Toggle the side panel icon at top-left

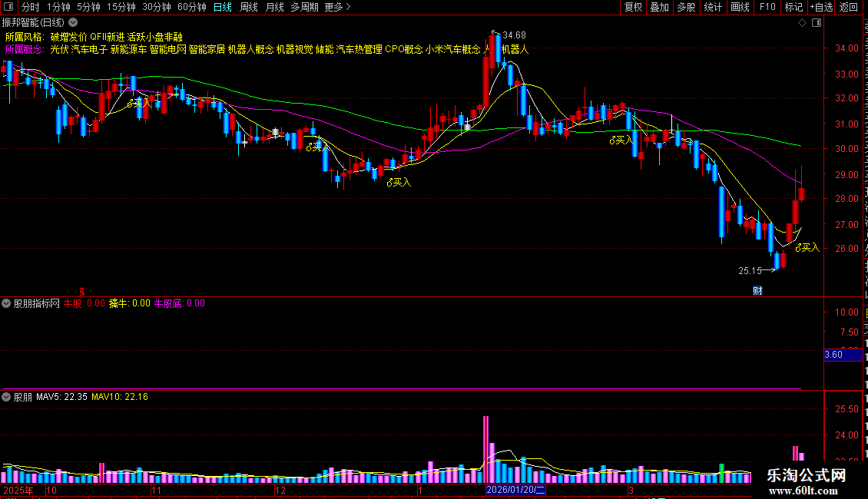pyautogui.click(x=8, y=7)
